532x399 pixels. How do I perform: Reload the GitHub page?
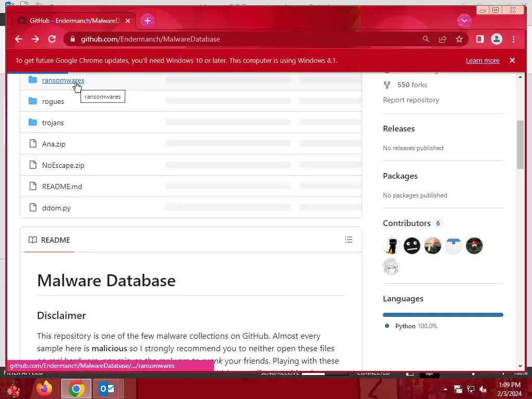point(52,39)
